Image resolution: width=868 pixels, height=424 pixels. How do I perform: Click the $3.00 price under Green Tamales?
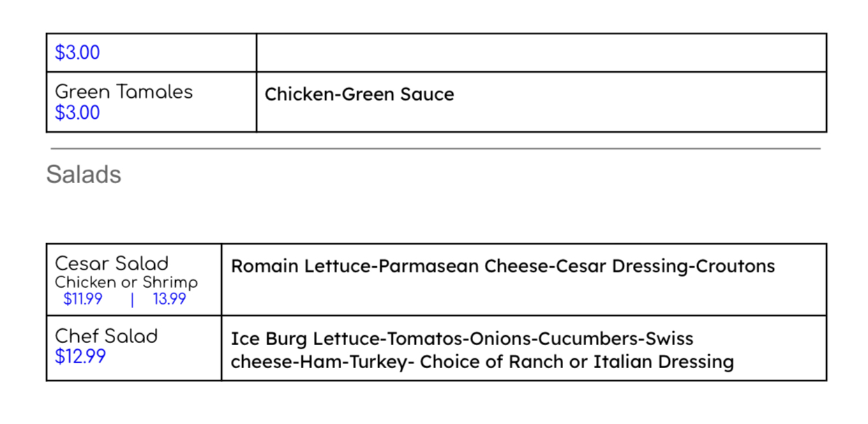click(x=77, y=112)
